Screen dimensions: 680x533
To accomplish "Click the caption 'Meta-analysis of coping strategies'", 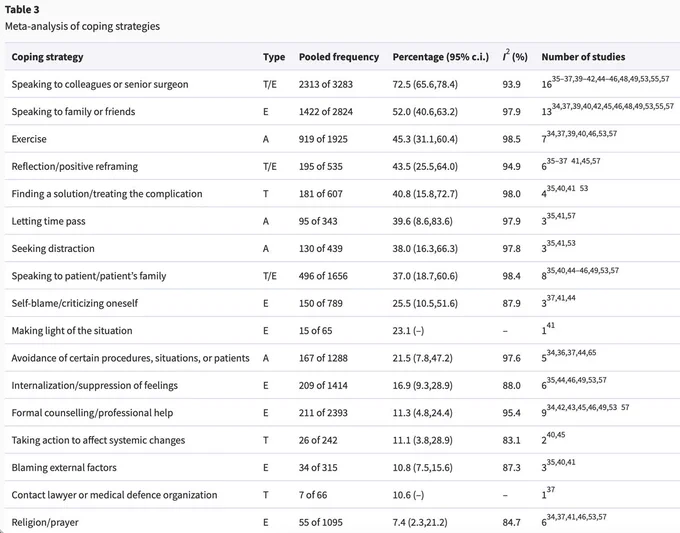I will [82, 26].
